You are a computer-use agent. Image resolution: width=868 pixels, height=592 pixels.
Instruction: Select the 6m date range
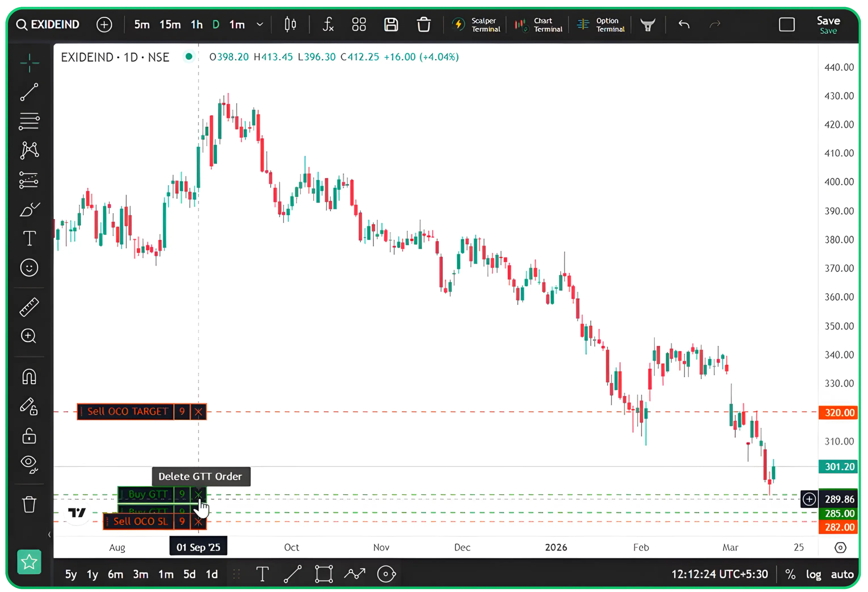pos(115,574)
